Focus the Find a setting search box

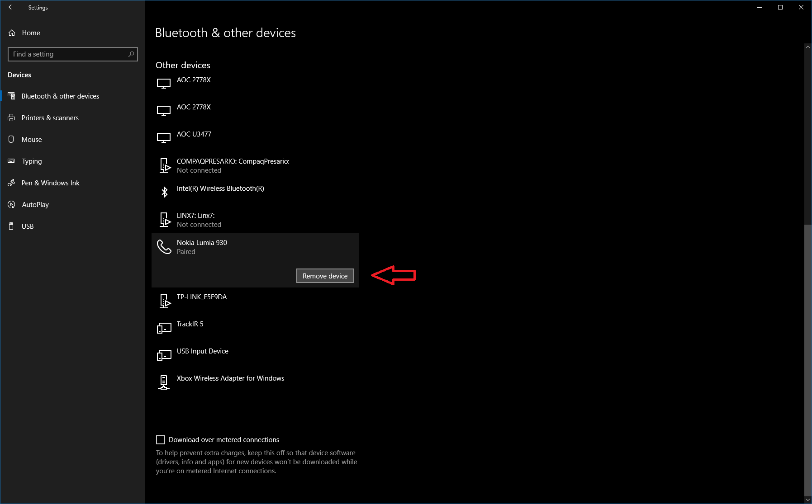(73, 54)
